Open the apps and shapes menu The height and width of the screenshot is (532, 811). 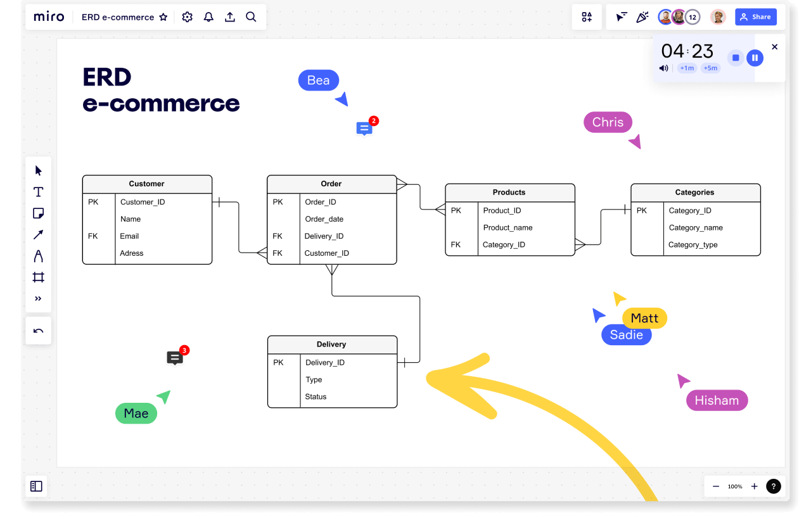tap(587, 17)
